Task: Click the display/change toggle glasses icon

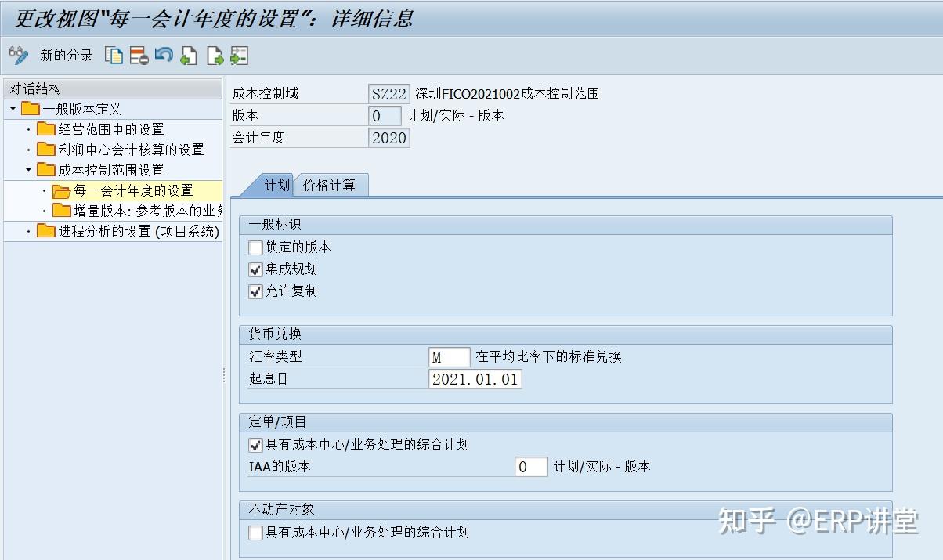Action: [16, 55]
